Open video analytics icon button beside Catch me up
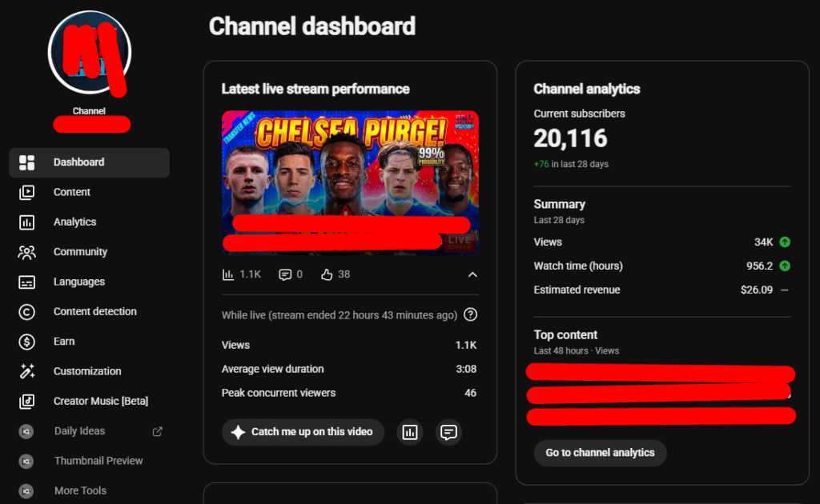Image resolution: width=820 pixels, height=504 pixels. click(x=410, y=432)
